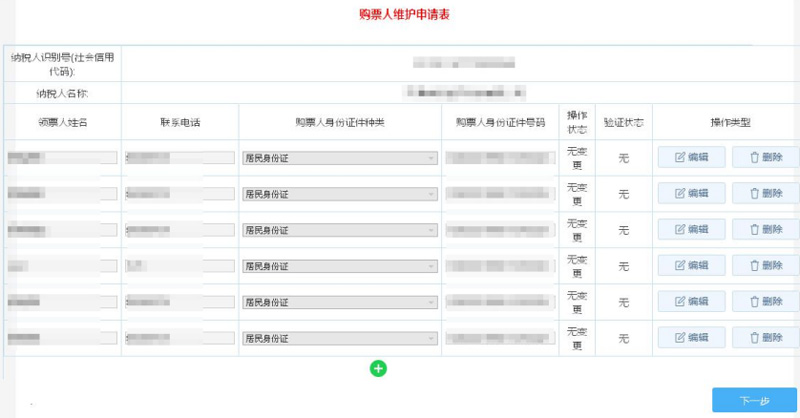
Task: Click the 纳税人名称 label
Action: pyautogui.click(x=62, y=93)
